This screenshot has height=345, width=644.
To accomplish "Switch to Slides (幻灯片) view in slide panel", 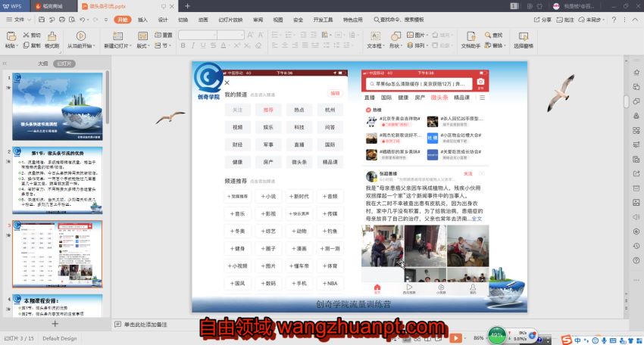I will [x=64, y=64].
